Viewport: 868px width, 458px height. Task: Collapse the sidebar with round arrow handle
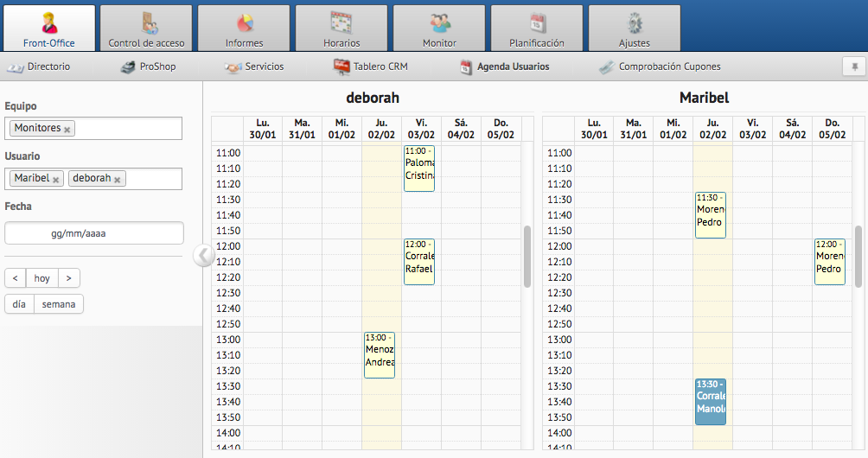click(x=203, y=256)
